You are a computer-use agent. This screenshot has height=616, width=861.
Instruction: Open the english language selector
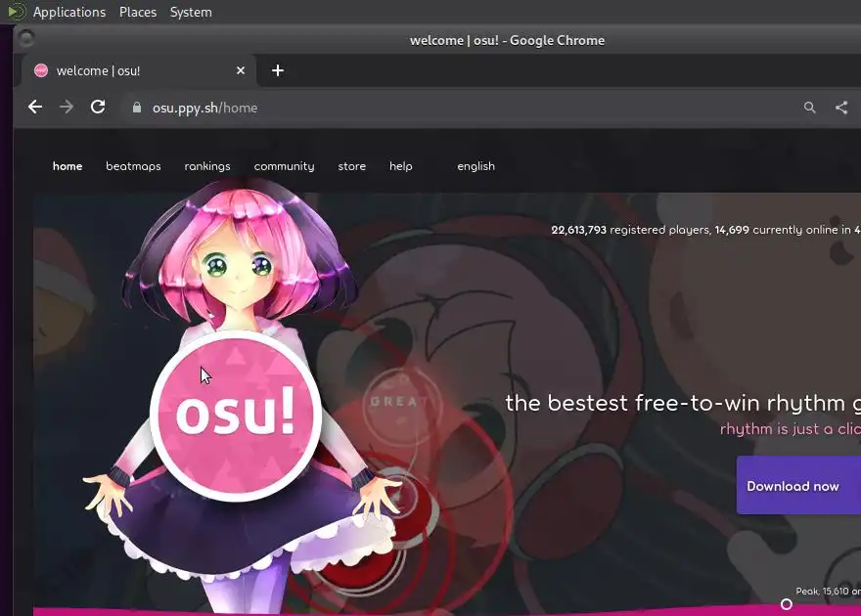[476, 166]
